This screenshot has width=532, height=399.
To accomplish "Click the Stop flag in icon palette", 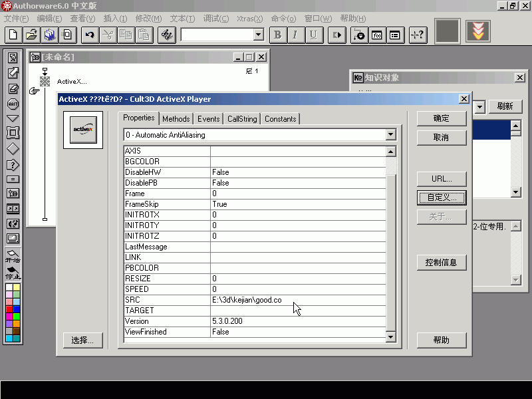I will coord(13,273).
